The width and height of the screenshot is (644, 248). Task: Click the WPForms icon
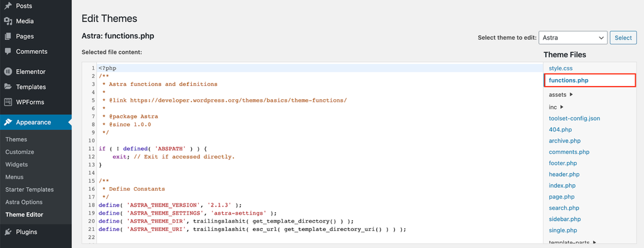(8, 102)
